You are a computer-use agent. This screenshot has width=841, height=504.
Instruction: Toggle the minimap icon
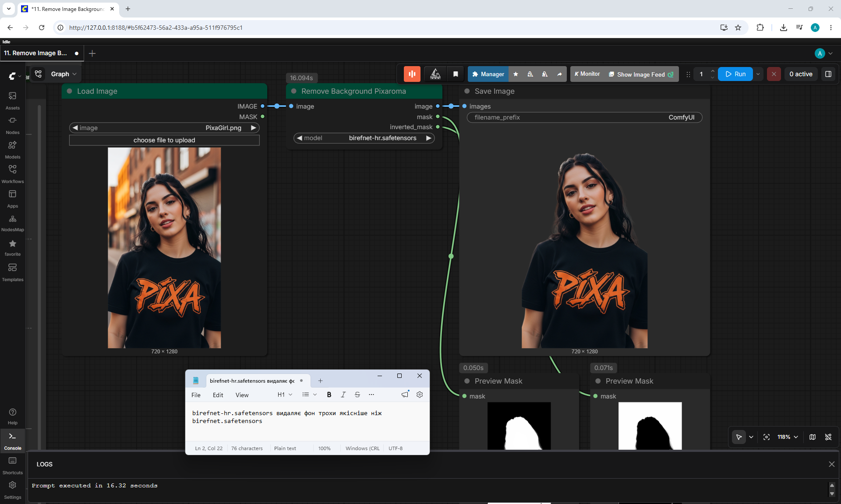813,437
